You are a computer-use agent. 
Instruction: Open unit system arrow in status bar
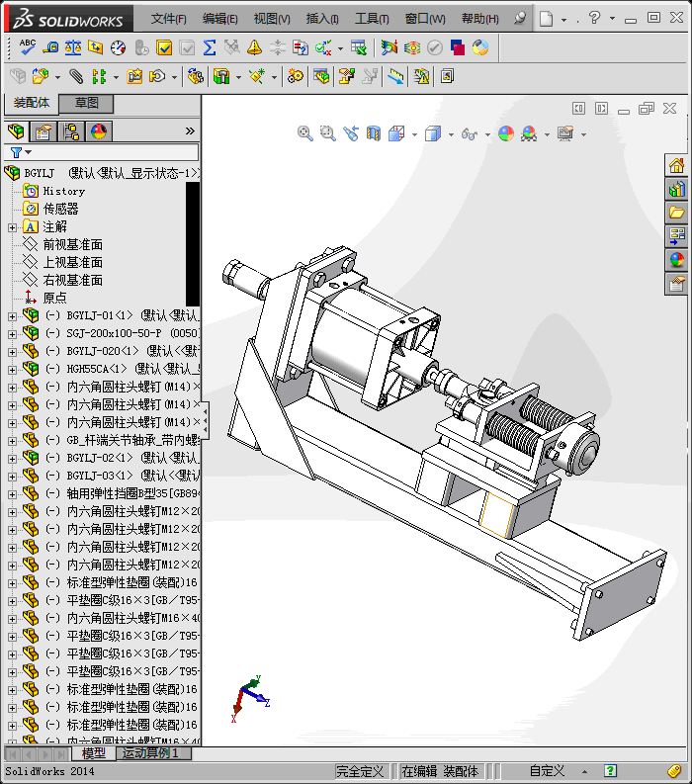click(x=584, y=771)
